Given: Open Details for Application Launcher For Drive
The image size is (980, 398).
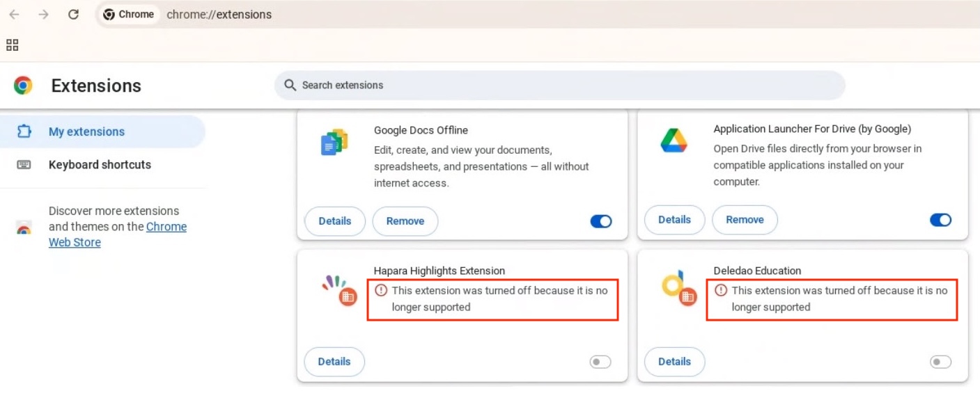Looking at the screenshot, I should pos(675,220).
